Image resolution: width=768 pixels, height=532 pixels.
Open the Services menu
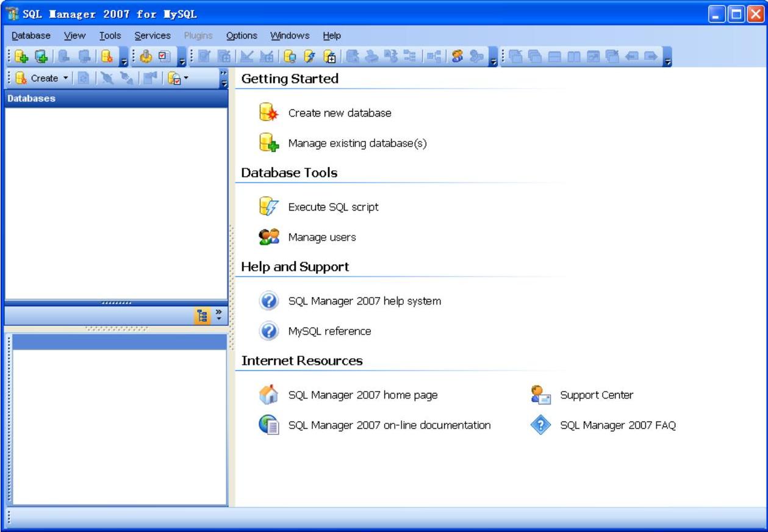point(153,35)
